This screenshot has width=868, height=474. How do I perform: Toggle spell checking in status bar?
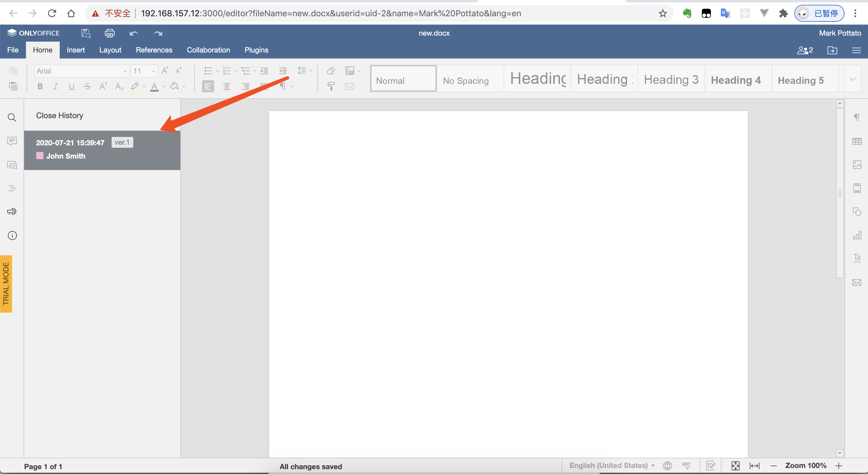click(x=686, y=466)
